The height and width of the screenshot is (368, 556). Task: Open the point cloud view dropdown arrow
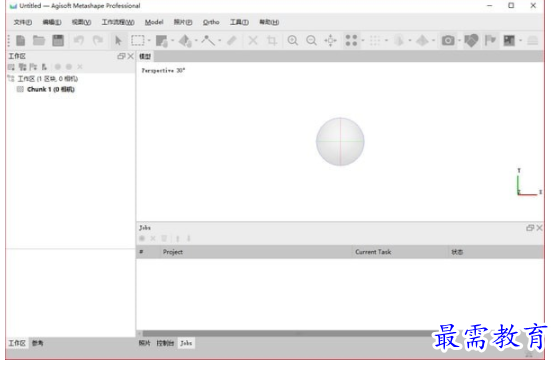point(363,40)
